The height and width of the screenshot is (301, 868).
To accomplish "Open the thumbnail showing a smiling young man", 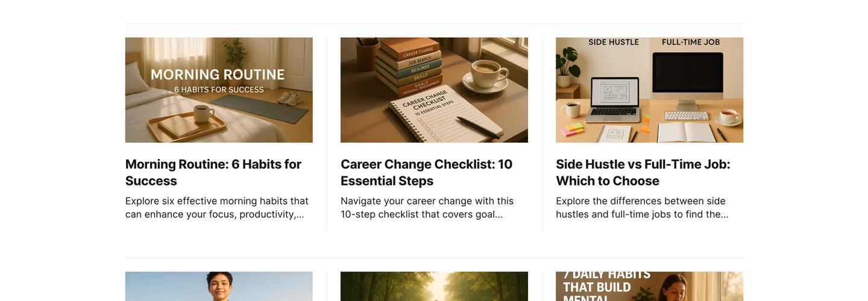I will pyautogui.click(x=219, y=286).
